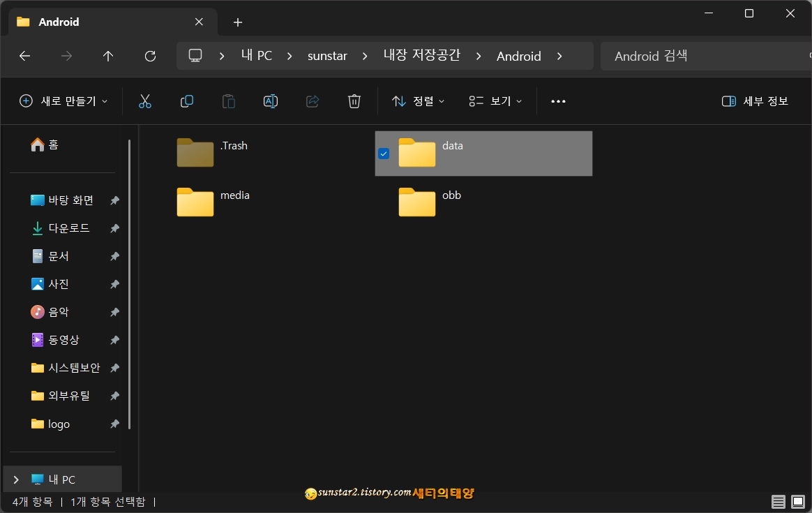
Task: Open the 보기 view dropdown
Action: pyautogui.click(x=495, y=101)
